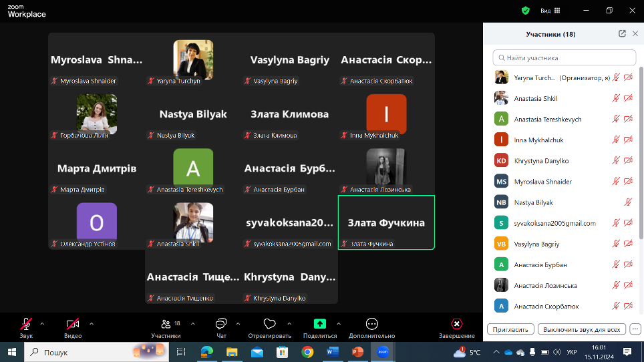644x362 pixels.
Task: Click Khrystyna Danylko microphone icon in list
Action: [616, 160]
